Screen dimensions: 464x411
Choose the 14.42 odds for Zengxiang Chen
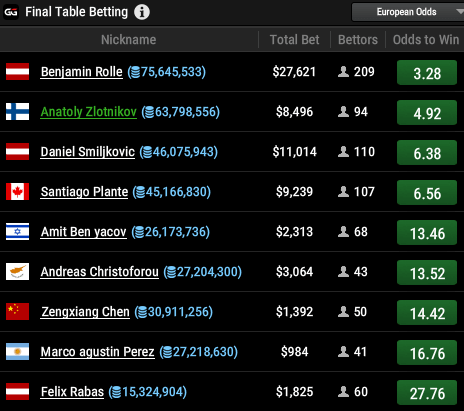[x=427, y=313]
